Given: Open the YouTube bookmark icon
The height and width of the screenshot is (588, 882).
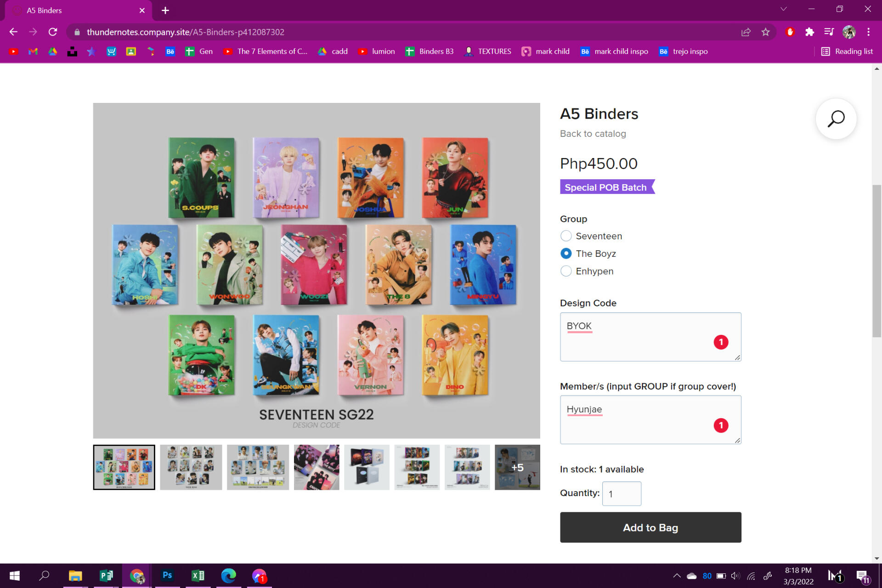Looking at the screenshot, I should (x=13, y=51).
